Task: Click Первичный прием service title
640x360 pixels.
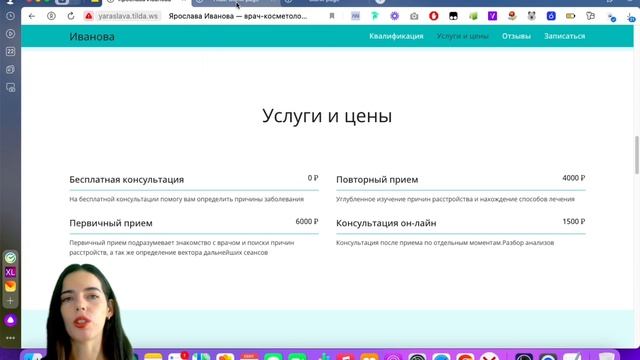Action: (111, 223)
